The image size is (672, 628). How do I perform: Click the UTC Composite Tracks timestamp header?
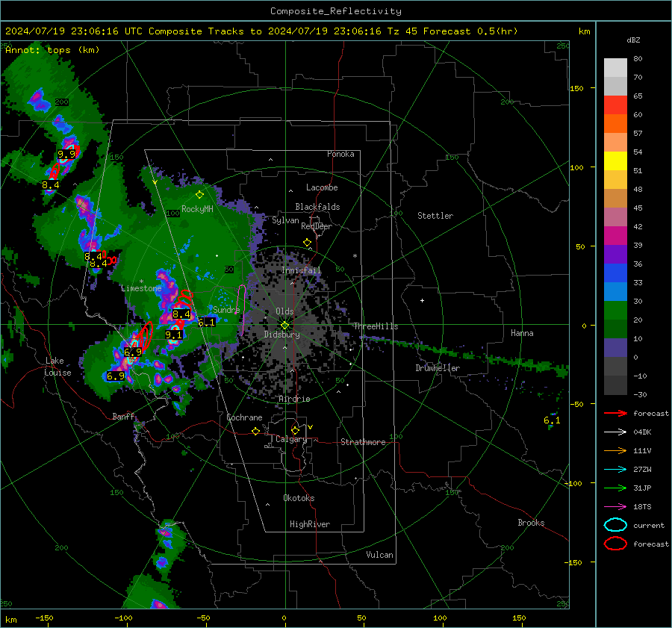261,31
